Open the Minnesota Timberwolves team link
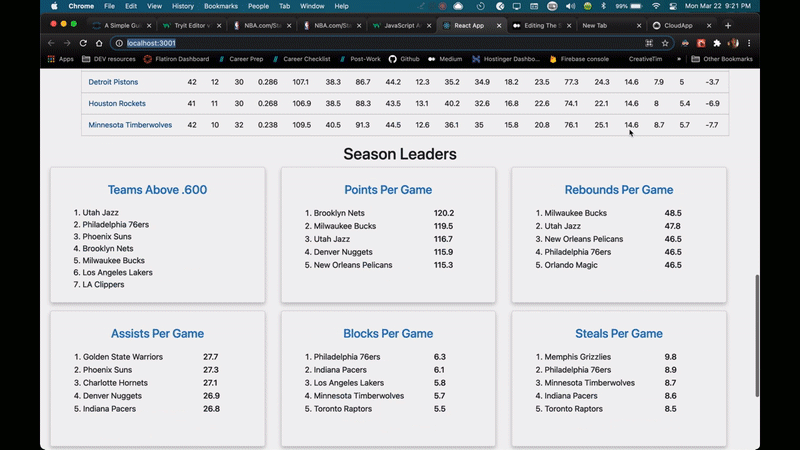Image resolution: width=800 pixels, height=450 pixels. point(130,125)
